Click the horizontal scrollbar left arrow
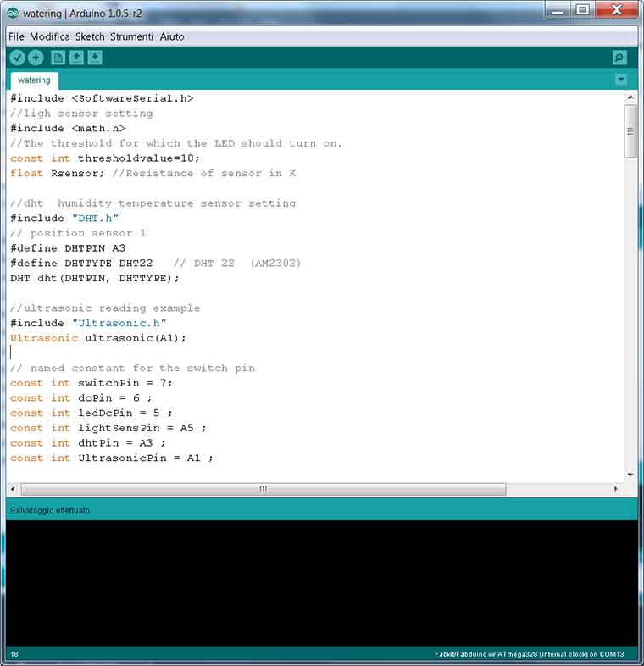 click(13, 489)
